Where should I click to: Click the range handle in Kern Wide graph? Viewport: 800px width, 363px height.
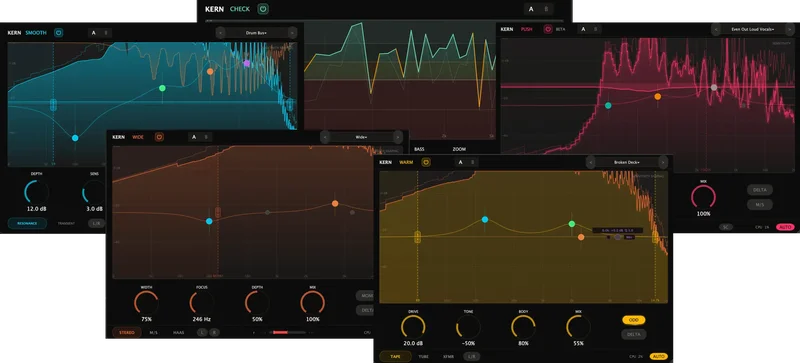tap(218, 212)
